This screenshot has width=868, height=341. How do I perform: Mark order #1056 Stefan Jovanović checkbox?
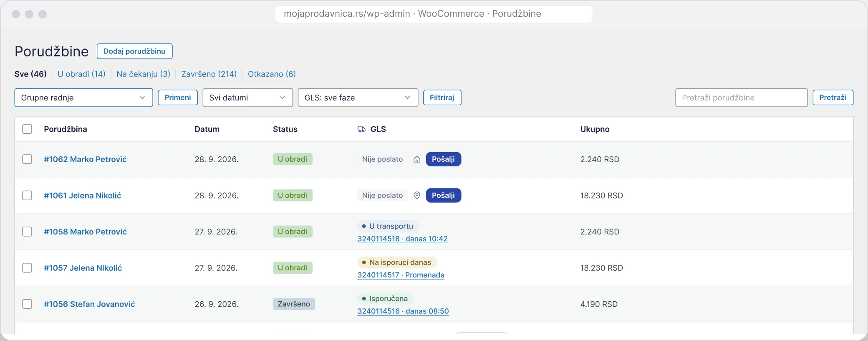(27, 304)
